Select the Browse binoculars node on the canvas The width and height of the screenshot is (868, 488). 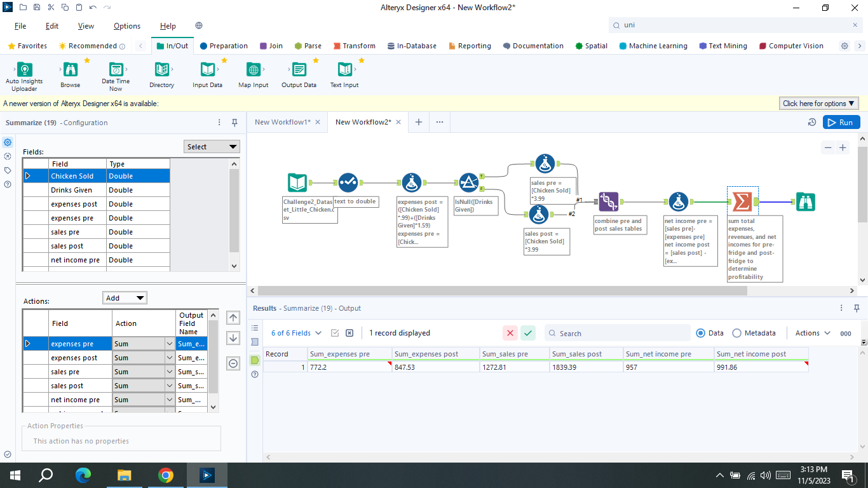(806, 202)
